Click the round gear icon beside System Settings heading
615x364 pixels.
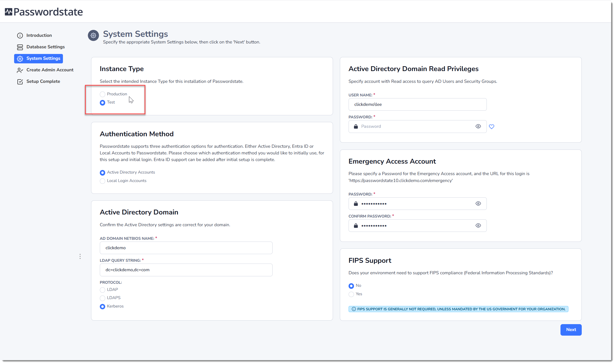[x=93, y=35]
